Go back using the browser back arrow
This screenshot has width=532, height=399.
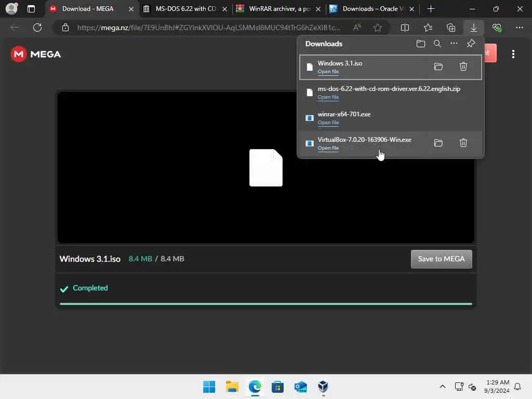pos(15,28)
